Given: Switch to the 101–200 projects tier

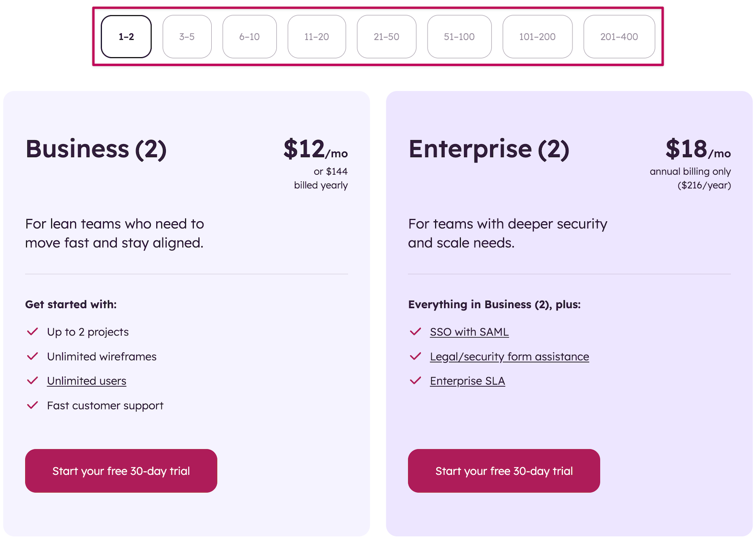Looking at the screenshot, I should click(x=537, y=37).
